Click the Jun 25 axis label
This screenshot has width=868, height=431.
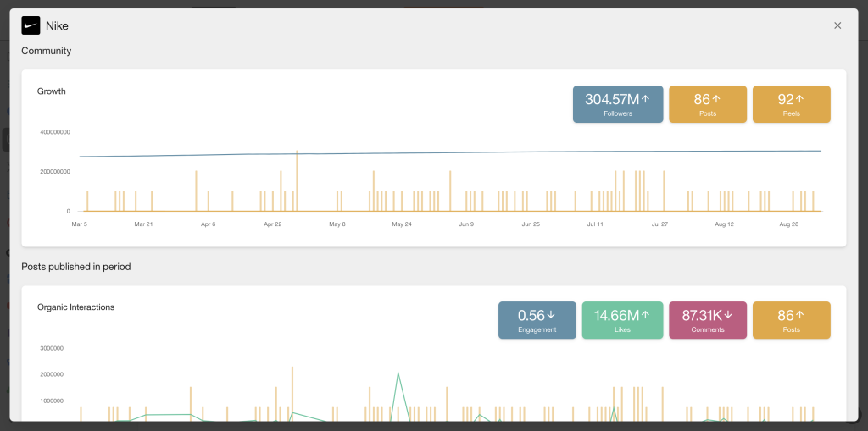(x=531, y=224)
